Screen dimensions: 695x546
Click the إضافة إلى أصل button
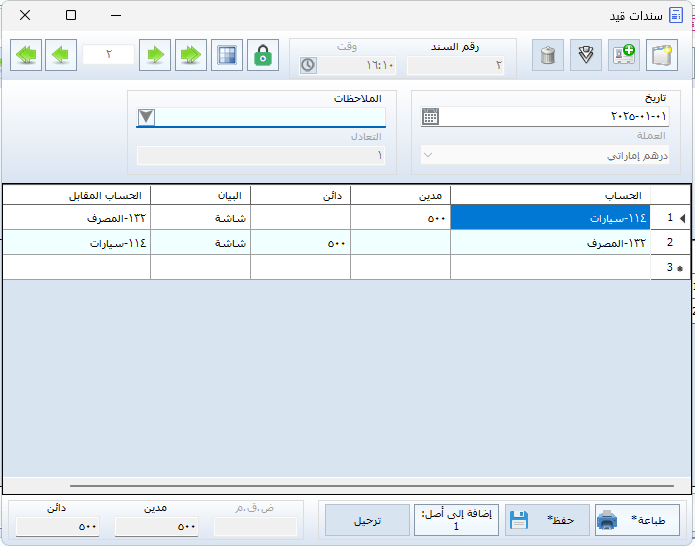click(x=456, y=520)
